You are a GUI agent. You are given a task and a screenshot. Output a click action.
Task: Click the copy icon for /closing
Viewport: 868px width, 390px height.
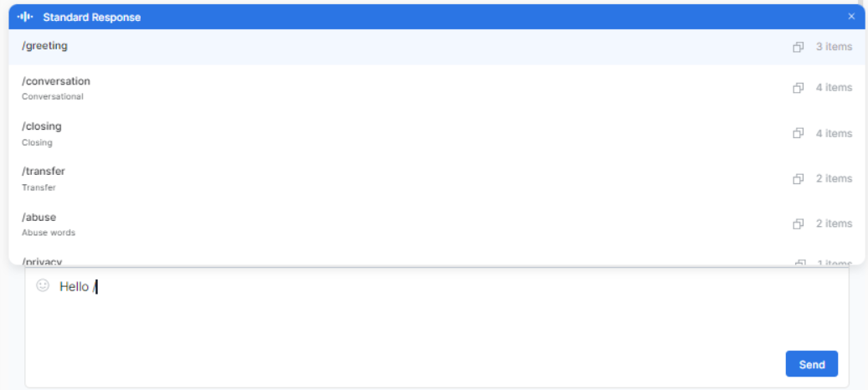click(x=799, y=133)
